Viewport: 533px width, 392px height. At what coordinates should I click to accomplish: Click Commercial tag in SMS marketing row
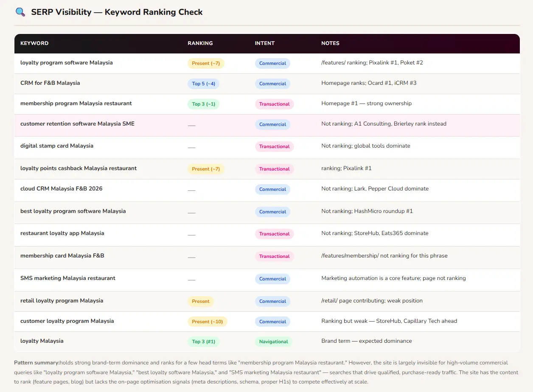(272, 279)
